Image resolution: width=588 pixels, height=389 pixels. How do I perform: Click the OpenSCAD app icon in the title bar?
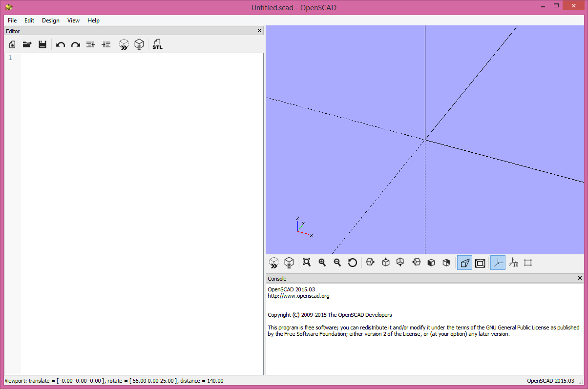tap(9, 7)
